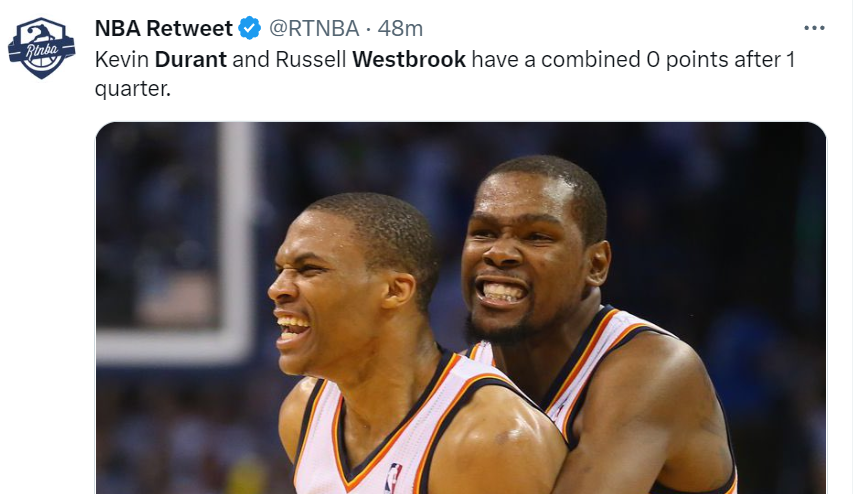The image size is (867, 494).
Task: Open the @RTNBA handle link
Action: coord(314,28)
